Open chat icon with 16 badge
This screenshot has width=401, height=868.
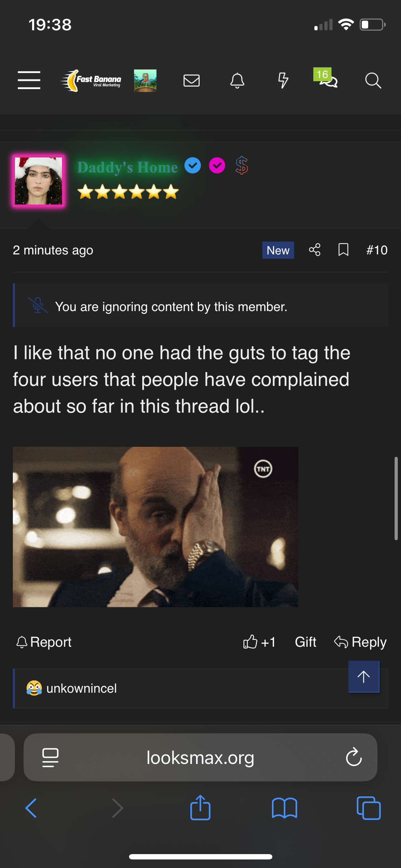click(x=327, y=78)
